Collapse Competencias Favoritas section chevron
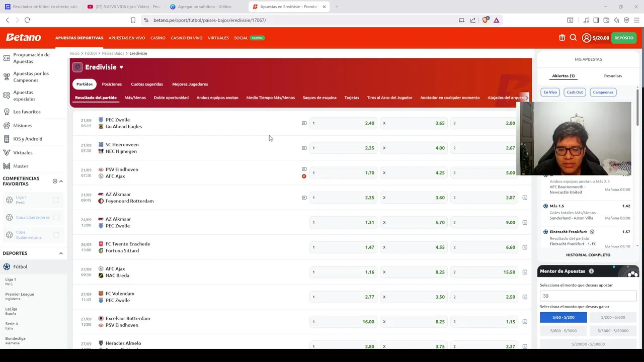The width and height of the screenshot is (644, 362). (x=61, y=181)
